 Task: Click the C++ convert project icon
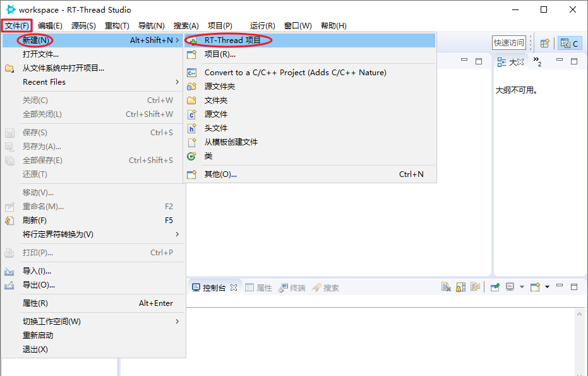192,73
